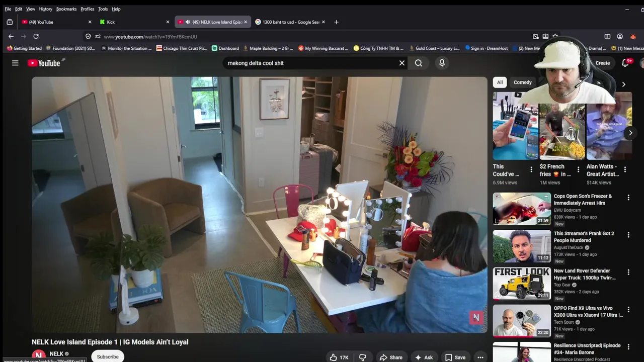Click the browser address bar URL

[150, 37]
